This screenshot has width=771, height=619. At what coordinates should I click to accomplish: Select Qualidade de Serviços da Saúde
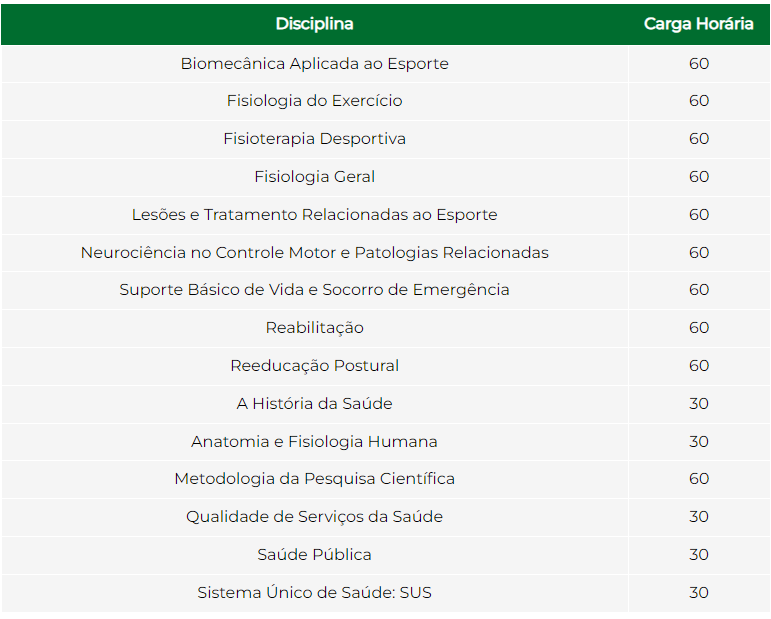pyautogui.click(x=314, y=517)
